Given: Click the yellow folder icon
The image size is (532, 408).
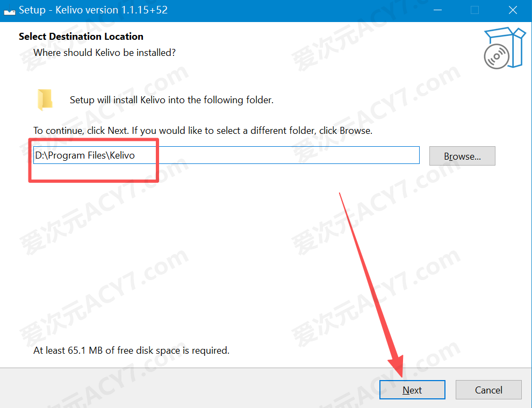Looking at the screenshot, I should [45, 100].
